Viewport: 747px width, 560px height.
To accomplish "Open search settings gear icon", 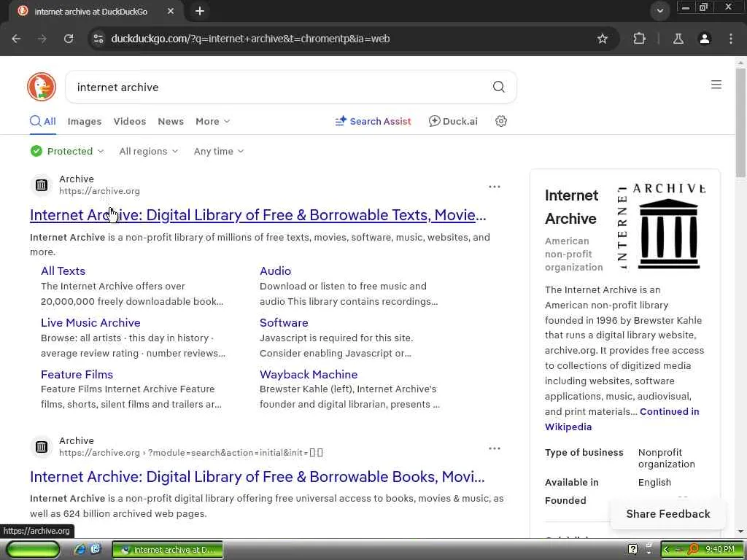I will click(x=500, y=121).
